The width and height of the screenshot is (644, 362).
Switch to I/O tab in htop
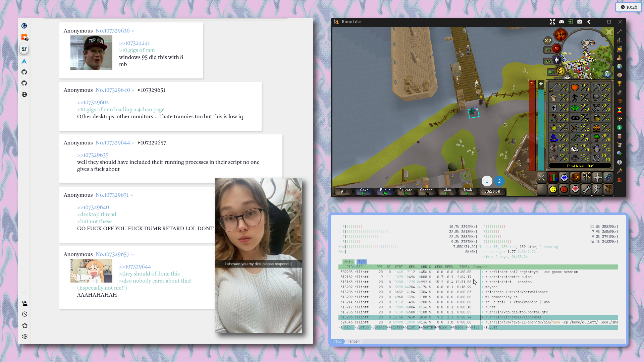[361, 262]
